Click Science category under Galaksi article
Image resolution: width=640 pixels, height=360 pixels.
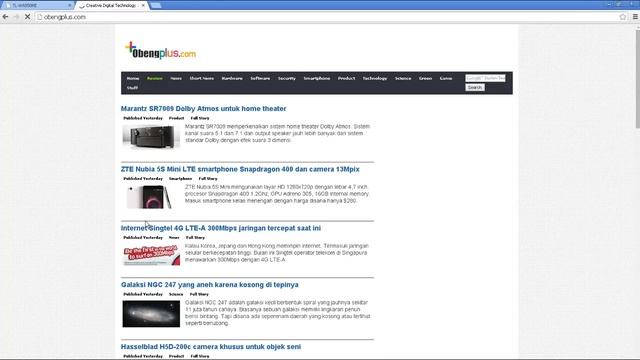click(176, 294)
